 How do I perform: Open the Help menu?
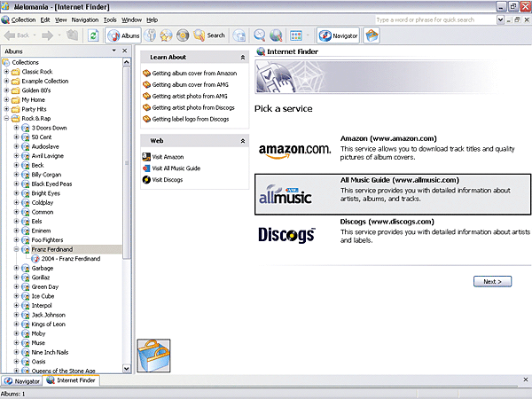pyautogui.click(x=152, y=20)
